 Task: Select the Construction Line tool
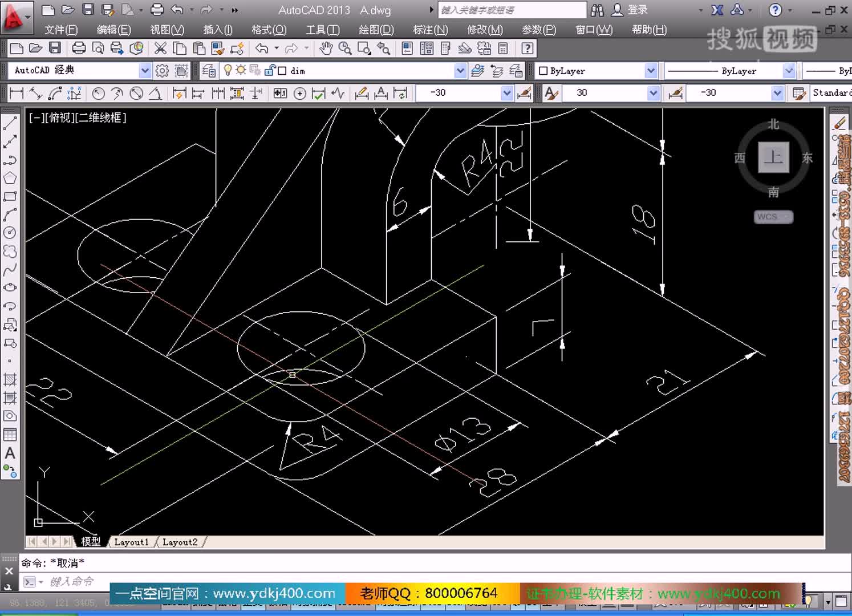[10, 141]
